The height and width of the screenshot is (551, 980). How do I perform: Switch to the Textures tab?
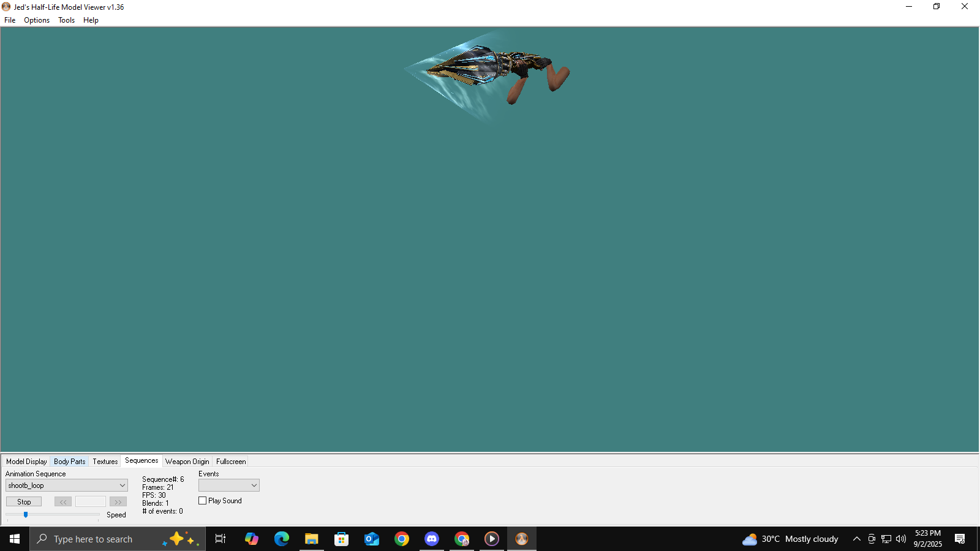105,462
